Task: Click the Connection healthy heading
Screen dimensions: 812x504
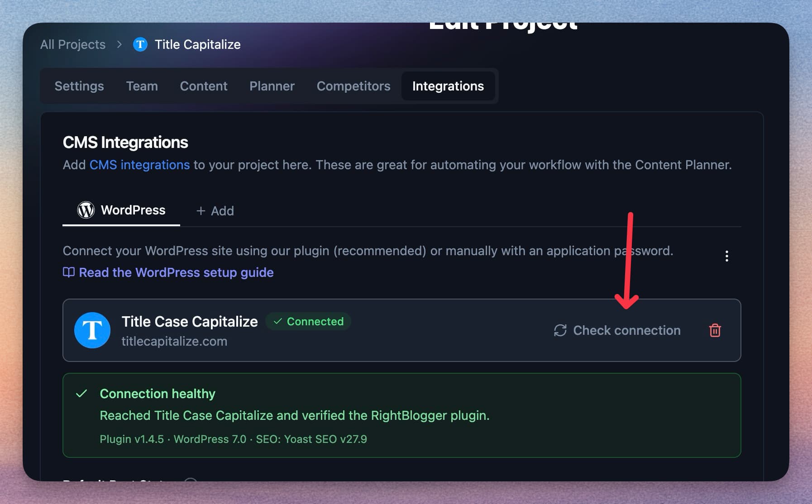Action: (x=158, y=394)
